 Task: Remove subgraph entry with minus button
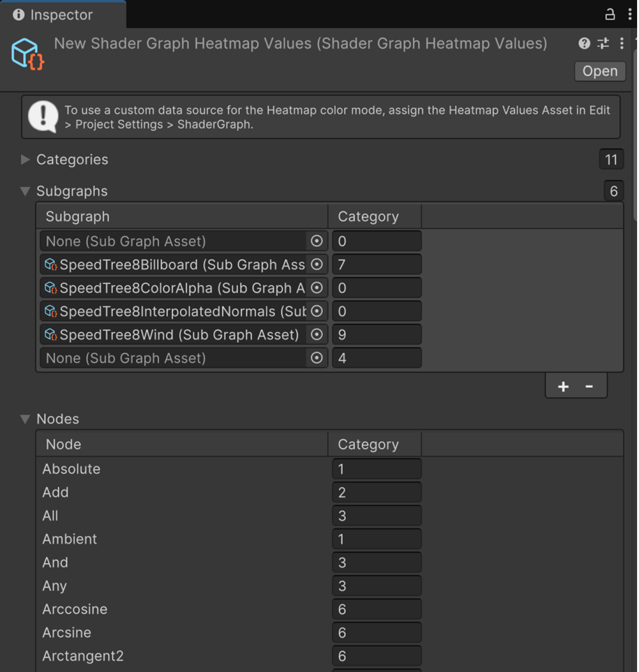click(x=589, y=387)
